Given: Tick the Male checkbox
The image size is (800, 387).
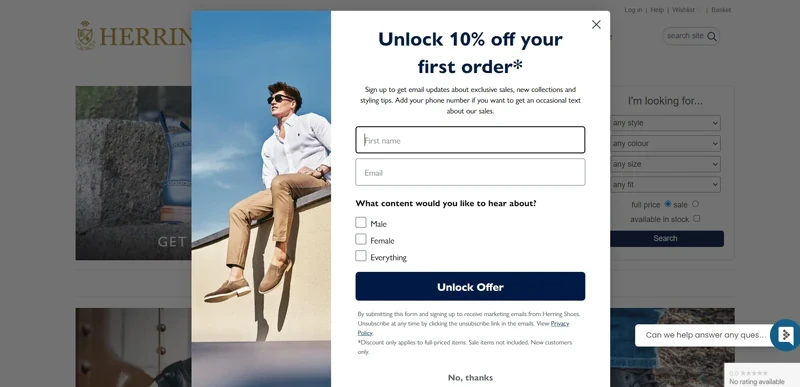Looking at the screenshot, I should point(361,222).
